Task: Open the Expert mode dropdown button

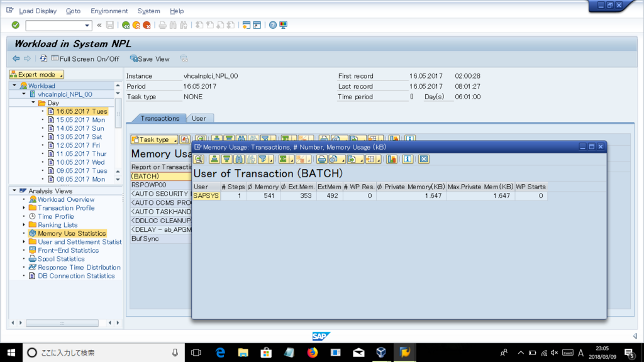Action: pos(36,74)
